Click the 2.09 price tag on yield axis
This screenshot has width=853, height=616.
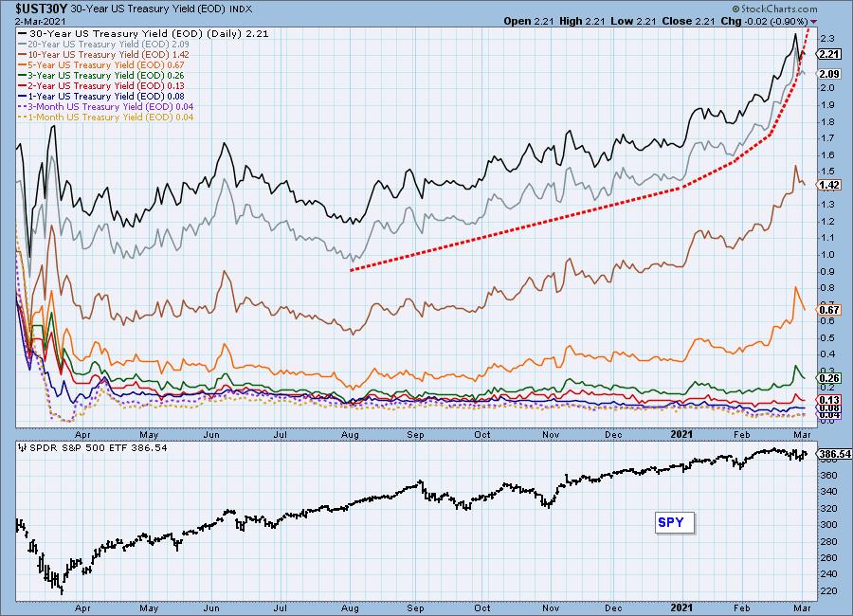tap(829, 74)
